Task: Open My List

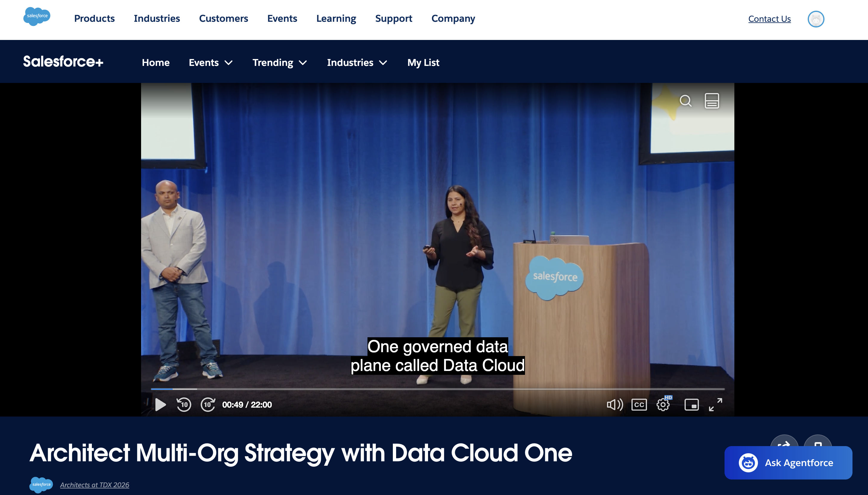Action: pyautogui.click(x=423, y=63)
